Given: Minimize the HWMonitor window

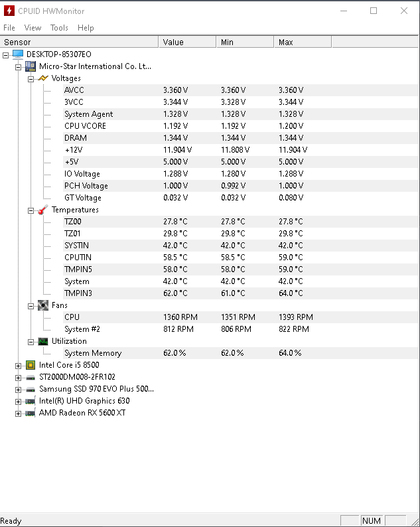Looking at the screenshot, I should [344, 11].
